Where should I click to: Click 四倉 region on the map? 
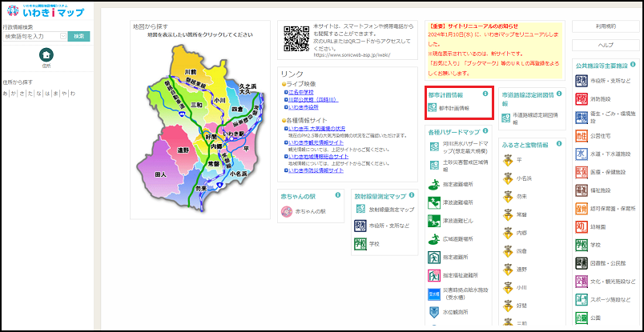click(237, 109)
